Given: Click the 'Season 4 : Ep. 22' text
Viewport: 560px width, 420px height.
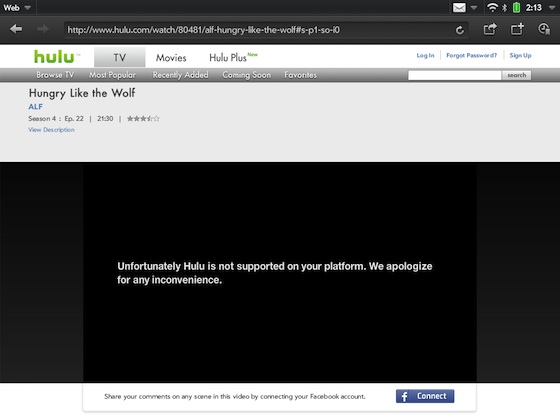Looking at the screenshot, I should pos(56,119).
